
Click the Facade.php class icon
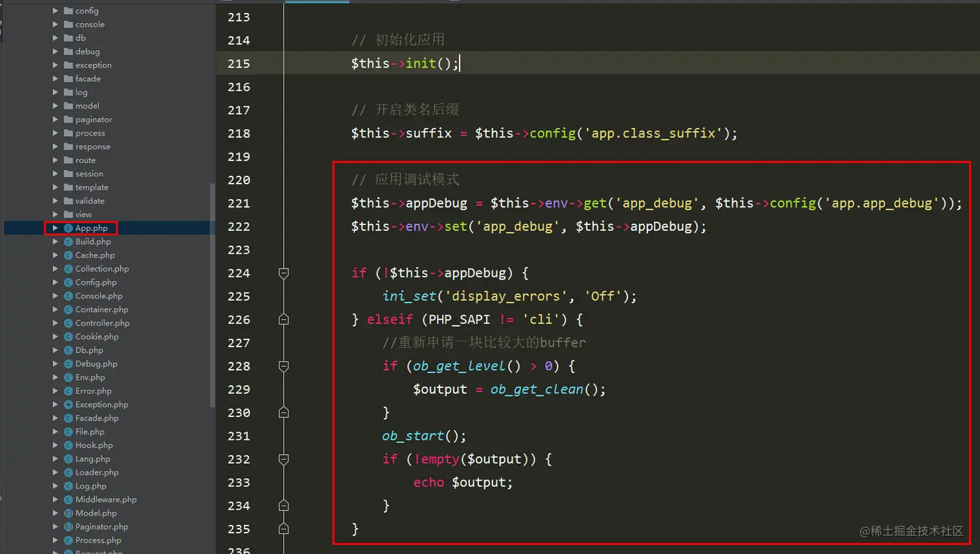coord(68,418)
